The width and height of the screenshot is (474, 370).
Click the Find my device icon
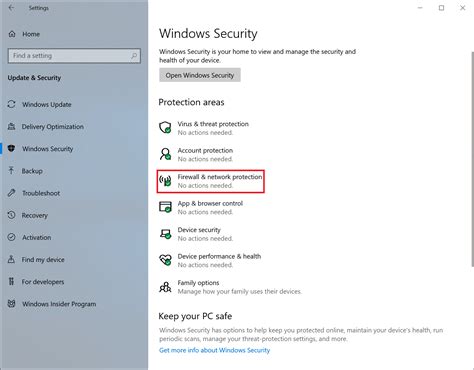(12, 259)
